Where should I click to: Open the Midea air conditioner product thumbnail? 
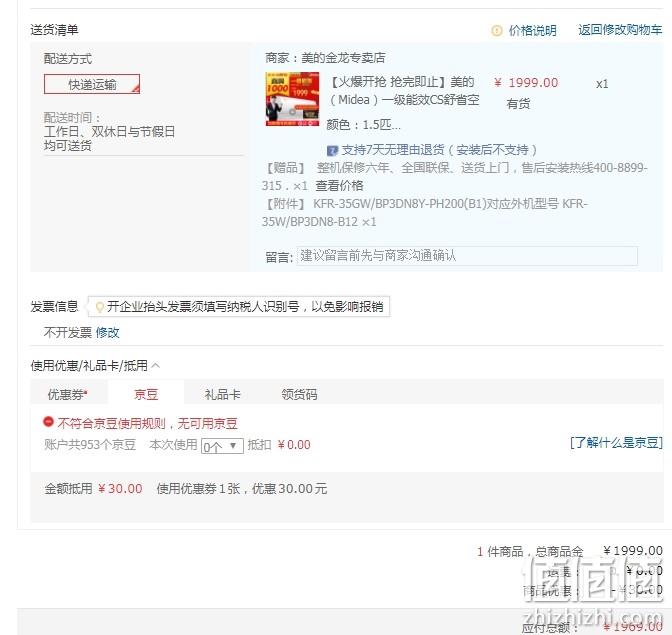pyautogui.click(x=292, y=99)
